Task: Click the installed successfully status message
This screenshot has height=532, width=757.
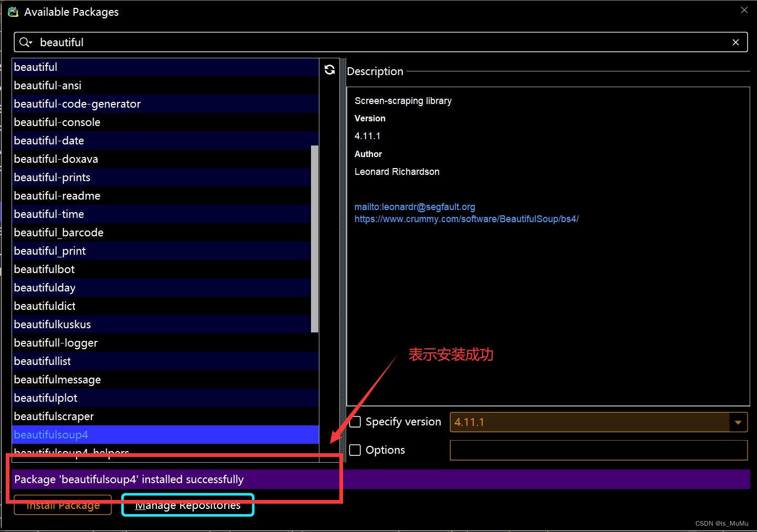Action: (129, 479)
